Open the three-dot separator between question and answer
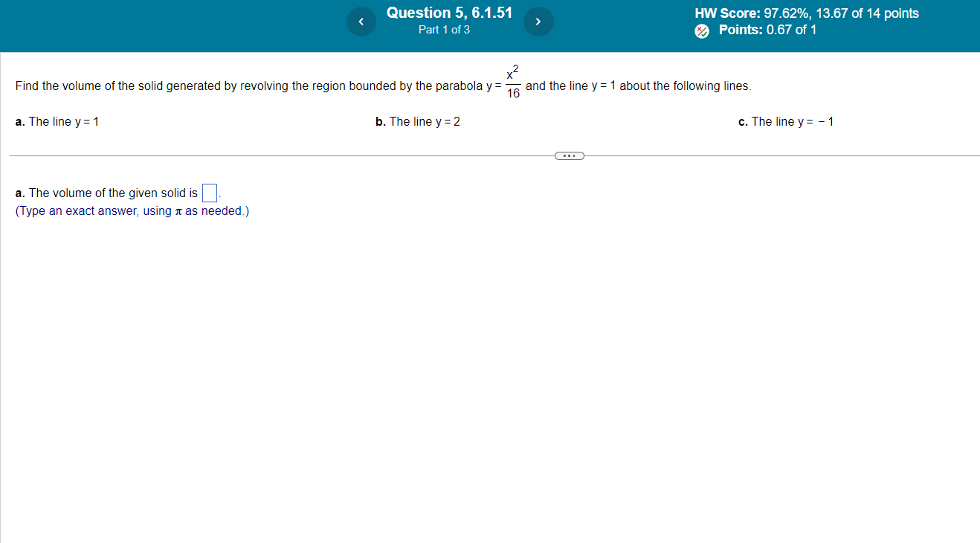Viewport: 980px width, 543px height. point(569,155)
